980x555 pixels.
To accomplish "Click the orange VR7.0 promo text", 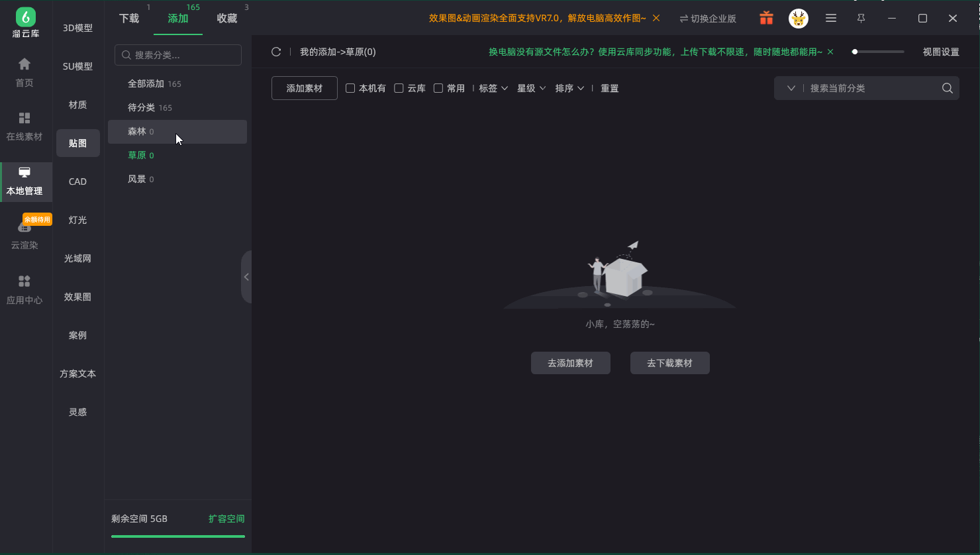I will (x=538, y=18).
